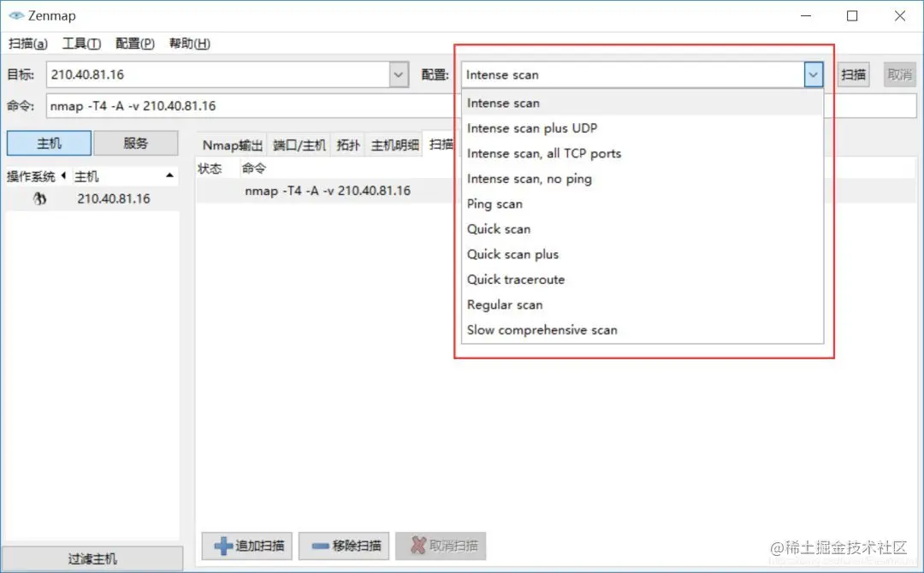Close the Zenmap window
Viewport: 924px width, 573px height.
900,16
